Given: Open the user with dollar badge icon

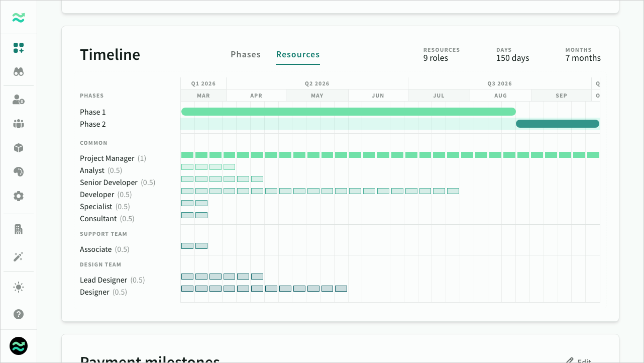Looking at the screenshot, I should click(x=19, y=100).
